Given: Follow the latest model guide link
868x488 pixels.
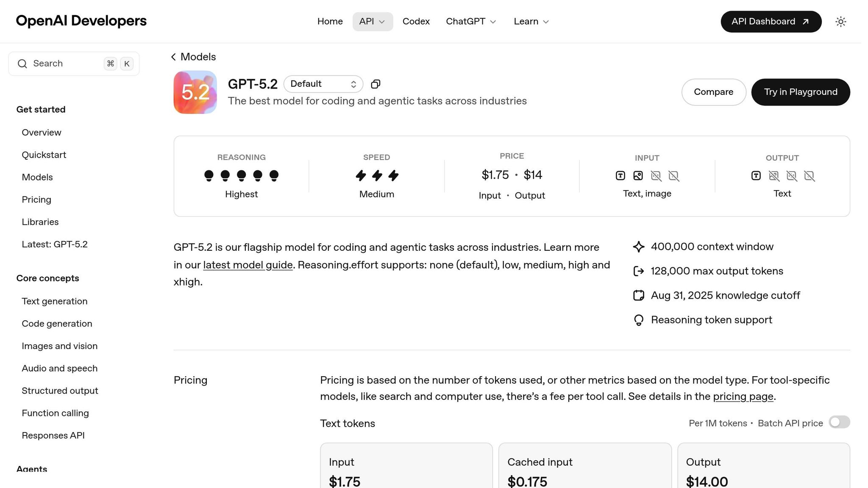Looking at the screenshot, I should coord(248,265).
